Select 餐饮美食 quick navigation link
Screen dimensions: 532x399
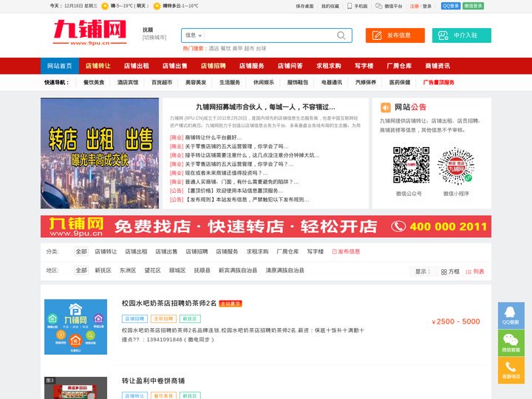tap(94, 83)
